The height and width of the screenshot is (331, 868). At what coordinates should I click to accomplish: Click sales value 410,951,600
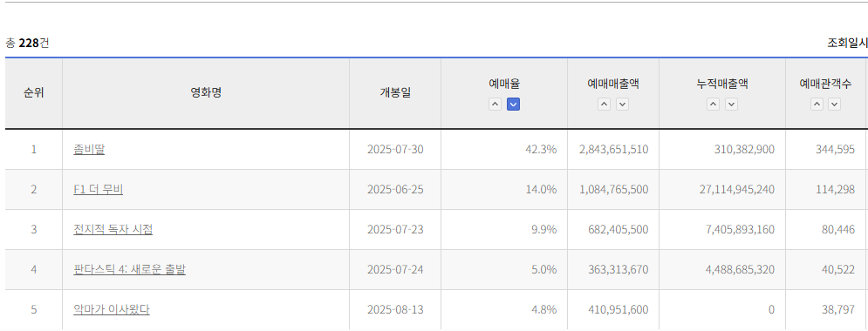pyautogui.click(x=619, y=309)
